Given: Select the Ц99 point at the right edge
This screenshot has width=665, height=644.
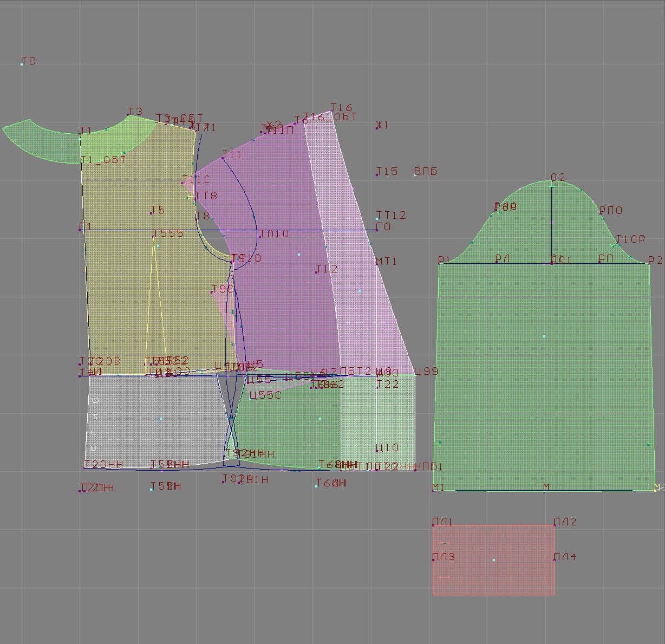Looking at the screenshot, I should click(415, 374).
